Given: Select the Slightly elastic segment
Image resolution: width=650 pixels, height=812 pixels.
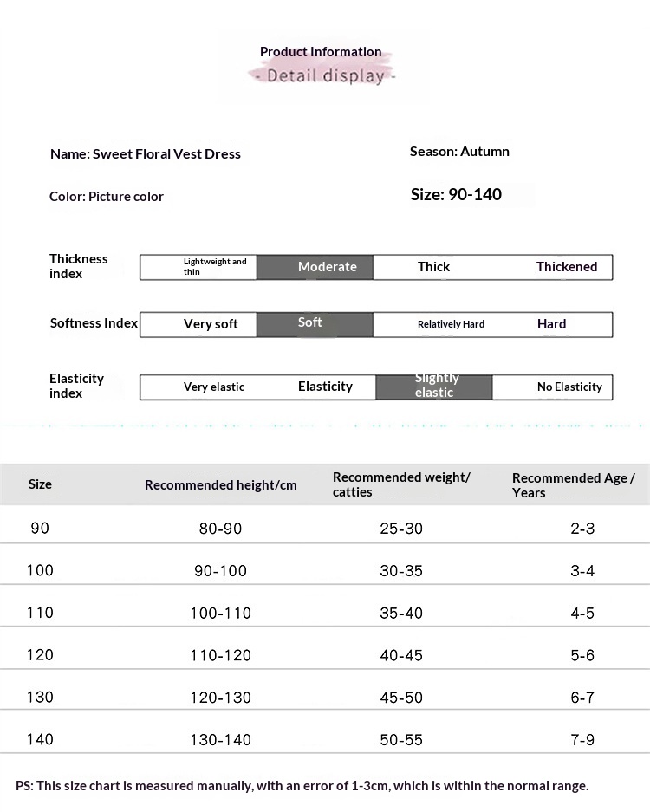Looking at the screenshot, I should pyautogui.click(x=434, y=387).
